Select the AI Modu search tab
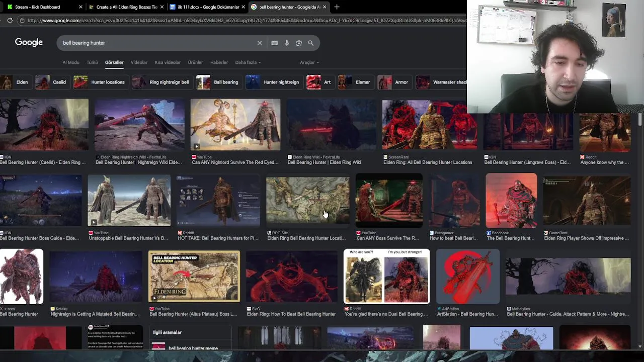Viewport: 644px width, 362px height. tap(71, 62)
